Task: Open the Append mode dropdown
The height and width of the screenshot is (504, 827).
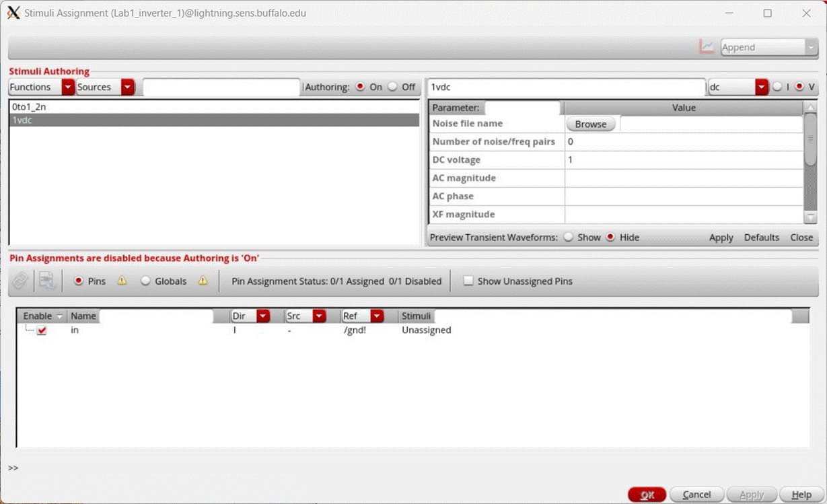Action: 811,46
